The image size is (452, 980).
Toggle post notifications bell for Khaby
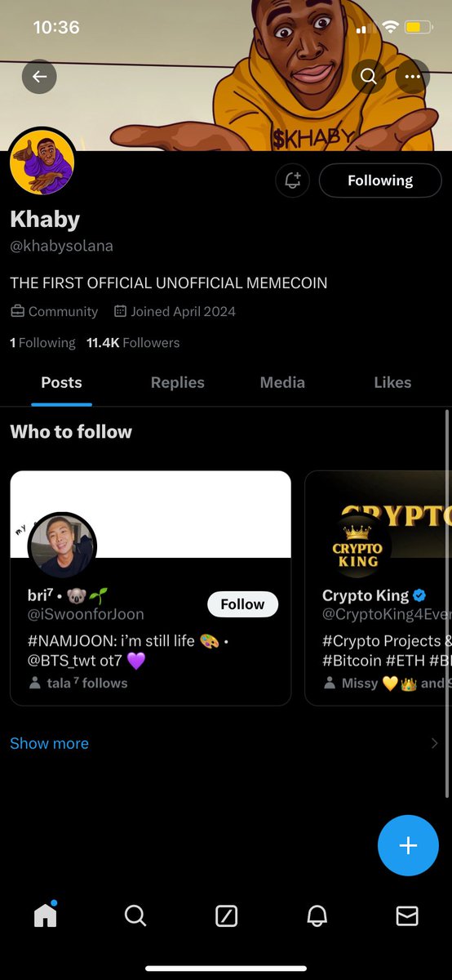[293, 180]
